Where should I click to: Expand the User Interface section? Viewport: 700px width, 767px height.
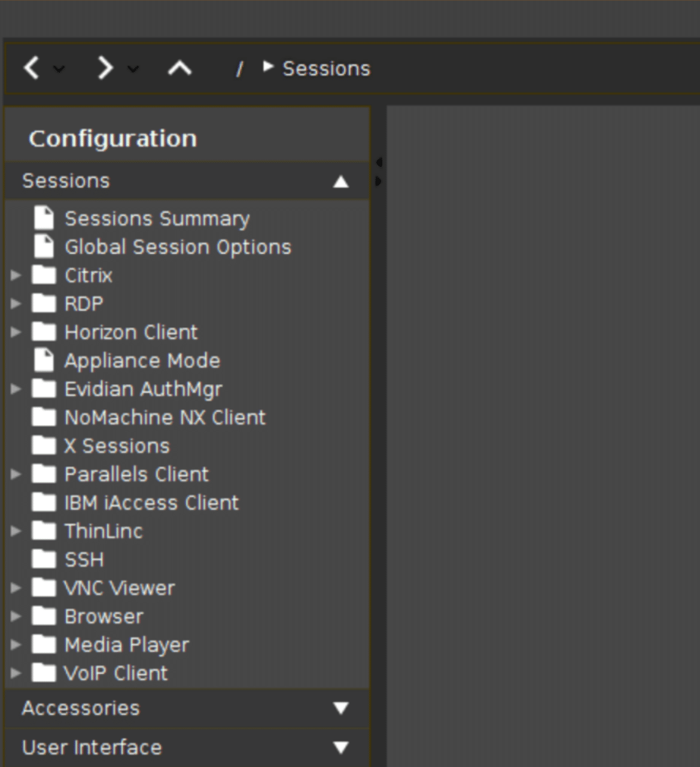point(187,747)
